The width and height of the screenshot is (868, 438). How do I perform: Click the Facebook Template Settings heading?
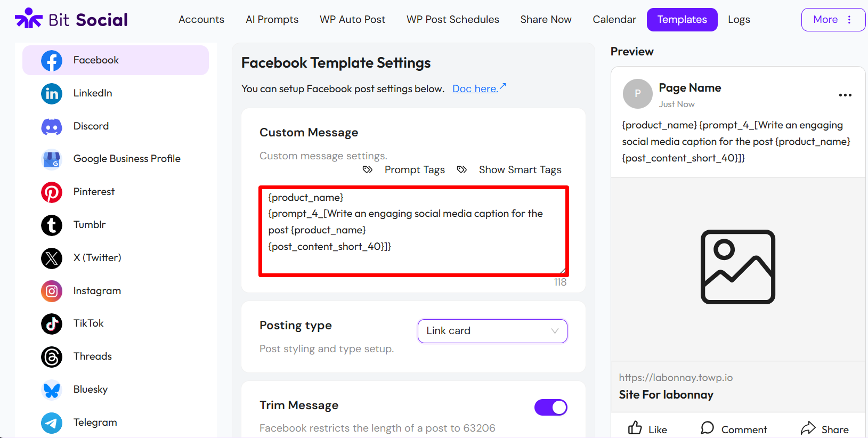336,63
